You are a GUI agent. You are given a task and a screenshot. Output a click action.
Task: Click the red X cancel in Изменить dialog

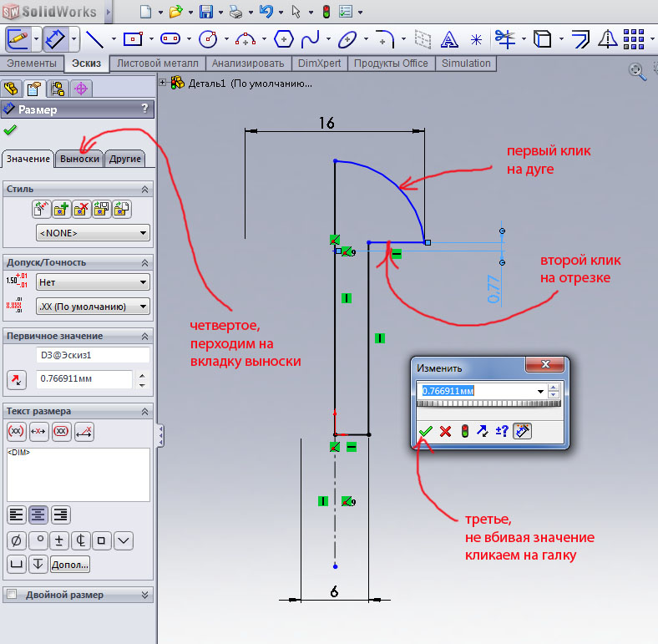tap(445, 431)
